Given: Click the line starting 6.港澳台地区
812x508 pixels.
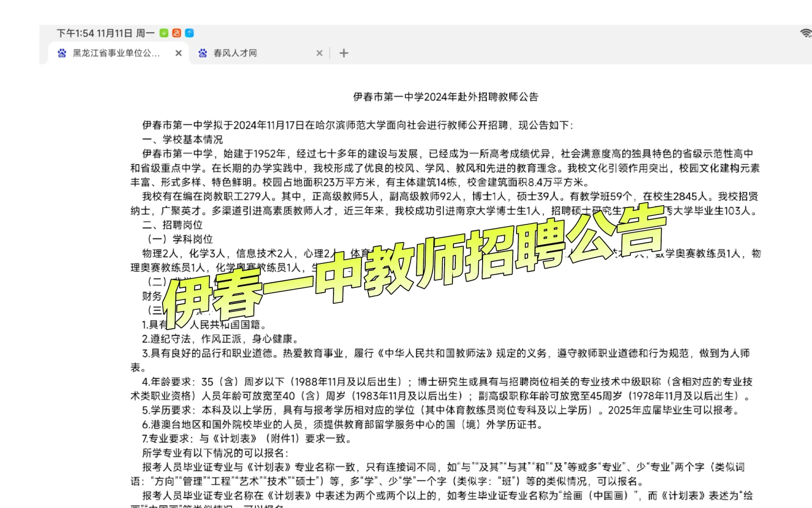Looking at the screenshot, I should (x=344, y=424).
